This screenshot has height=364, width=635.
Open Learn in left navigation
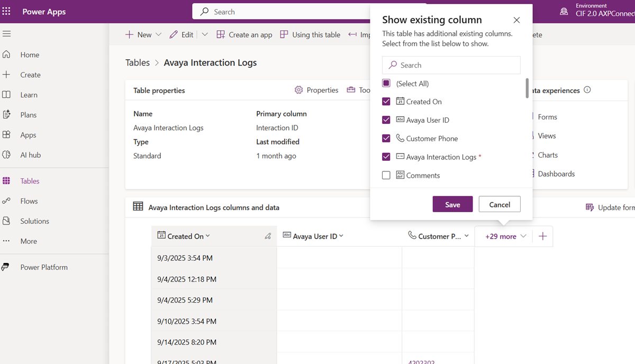coord(29,95)
